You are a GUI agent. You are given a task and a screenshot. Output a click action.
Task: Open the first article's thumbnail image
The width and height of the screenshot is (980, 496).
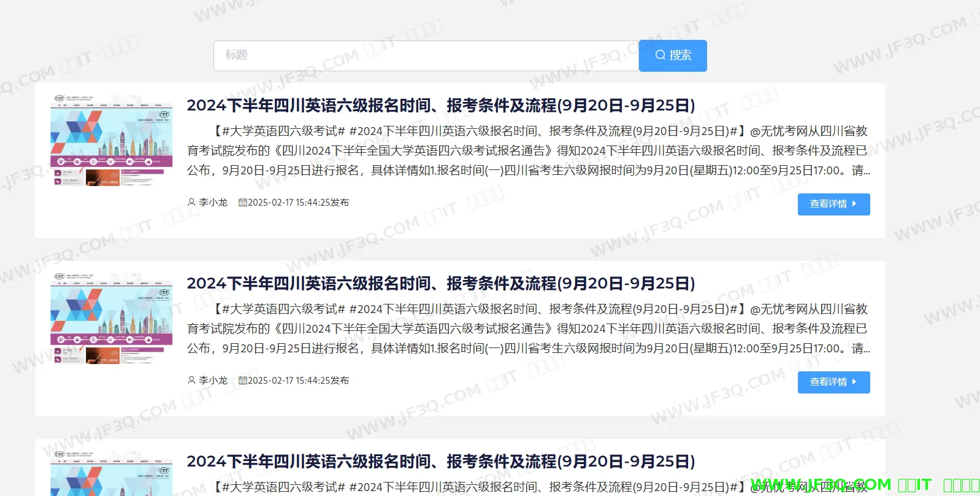[112, 141]
